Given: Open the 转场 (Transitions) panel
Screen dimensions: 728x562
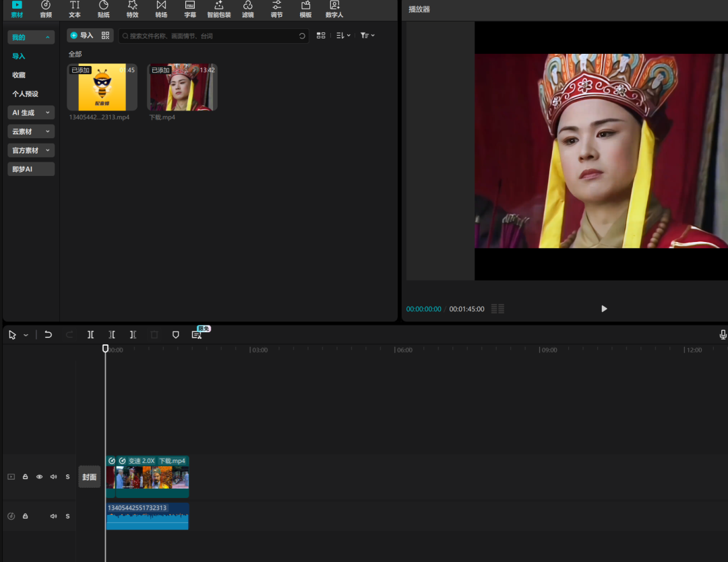Looking at the screenshot, I should pos(161,9).
